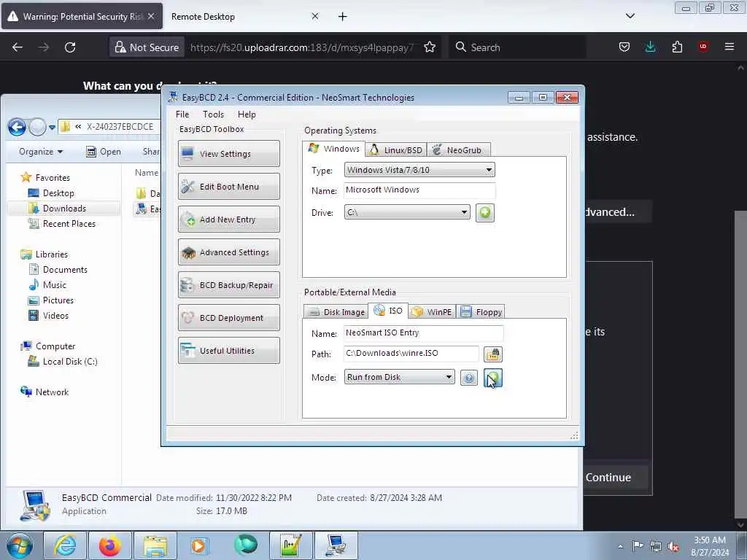Click Open in Explorer toolbar

point(104,152)
